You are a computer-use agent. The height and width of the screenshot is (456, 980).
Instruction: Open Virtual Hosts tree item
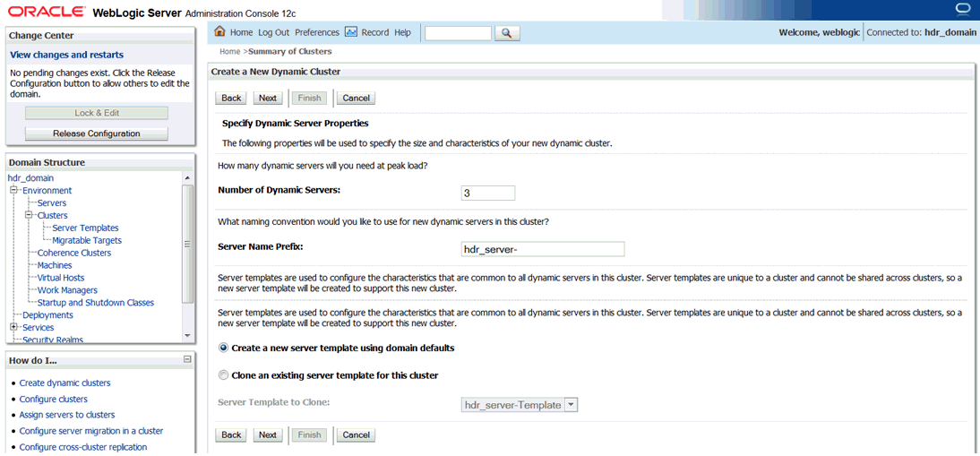[61, 278]
